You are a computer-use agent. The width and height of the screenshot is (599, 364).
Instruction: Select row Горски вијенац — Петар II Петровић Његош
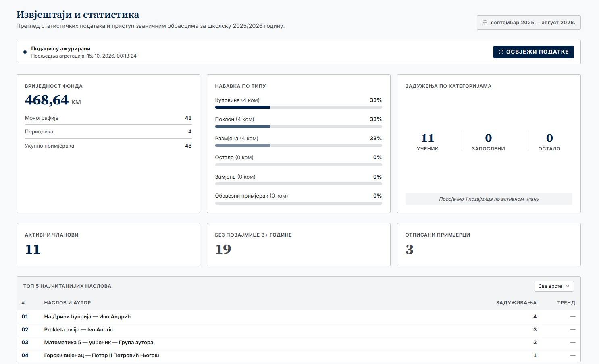point(298,356)
